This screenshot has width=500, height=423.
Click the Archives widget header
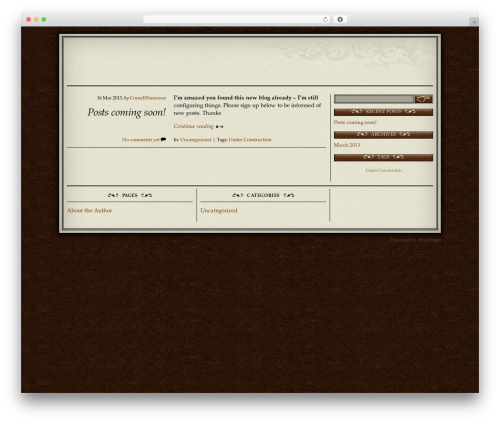[x=383, y=134]
